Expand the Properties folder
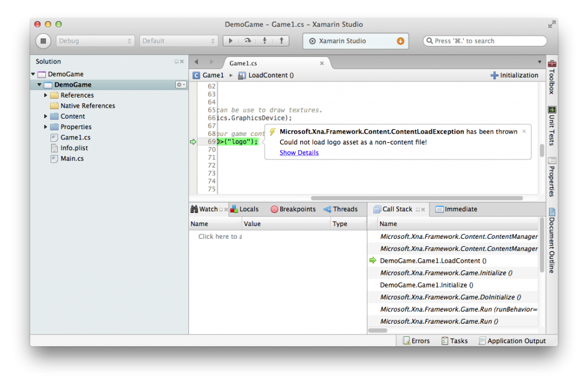This screenshot has height=388, width=588. coord(45,127)
